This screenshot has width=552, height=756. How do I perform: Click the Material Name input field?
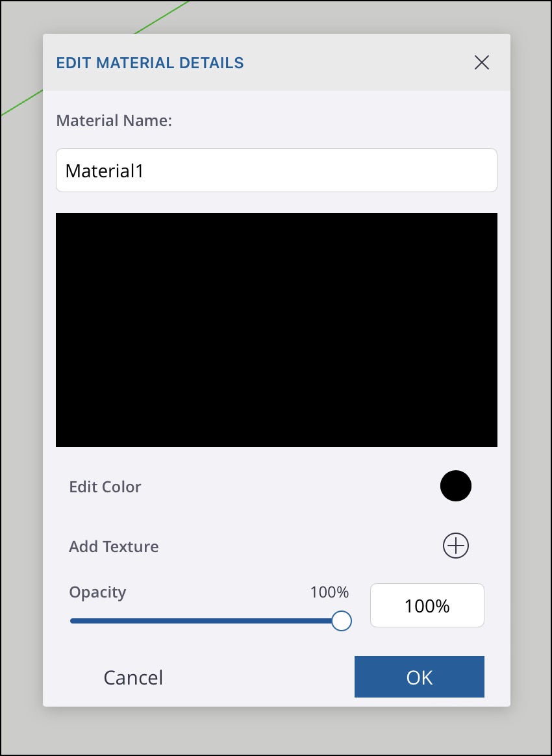point(276,170)
